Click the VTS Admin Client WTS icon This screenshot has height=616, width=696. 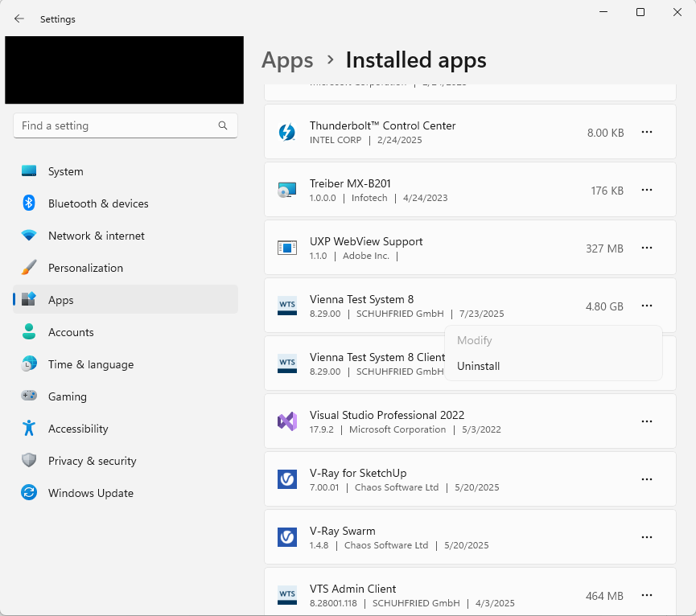286,595
